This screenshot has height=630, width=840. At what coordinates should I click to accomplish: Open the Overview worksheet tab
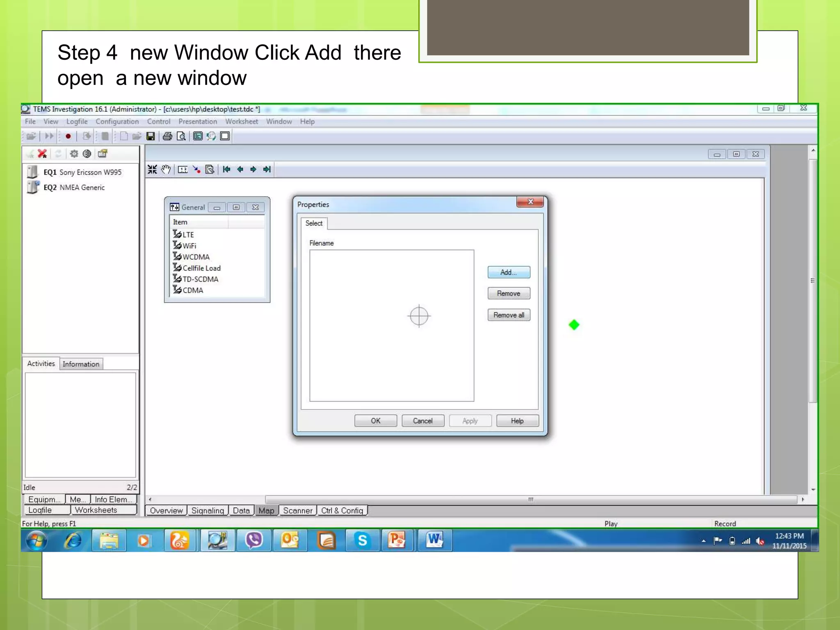(167, 510)
